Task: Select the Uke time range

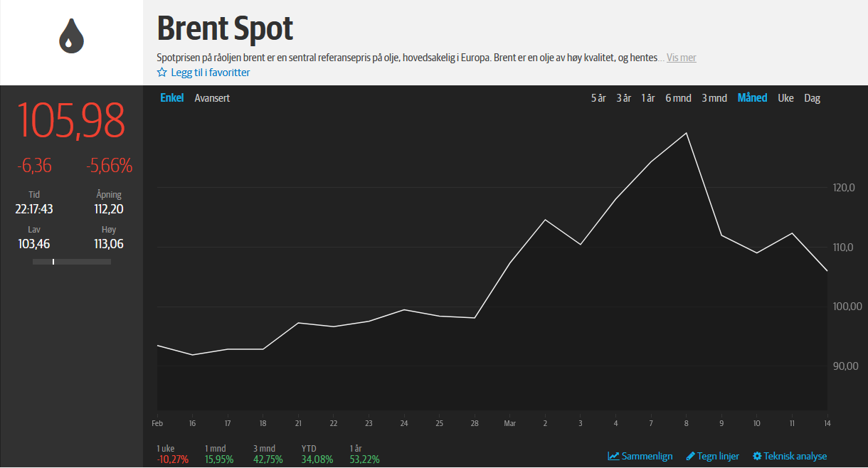Action: [x=785, y=98]
